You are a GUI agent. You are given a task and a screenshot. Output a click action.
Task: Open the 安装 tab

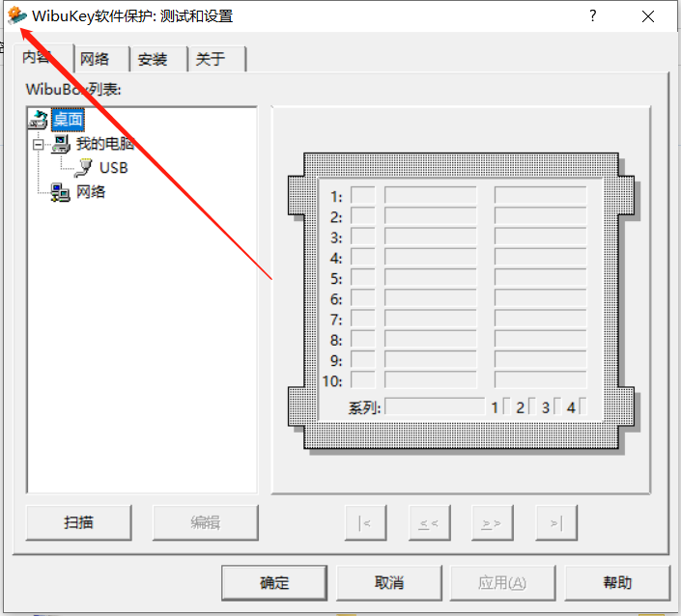pos(159,59)
